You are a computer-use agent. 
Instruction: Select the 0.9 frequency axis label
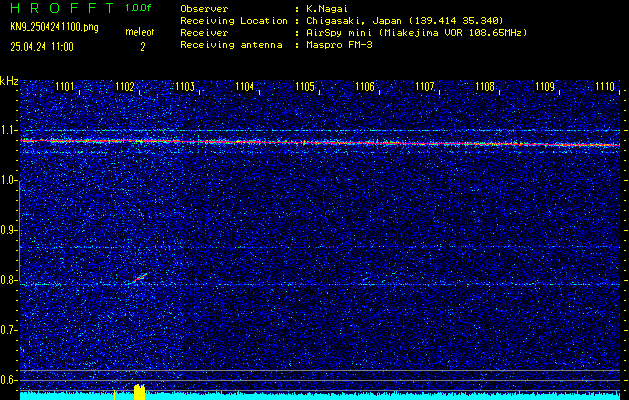[8, 230]
